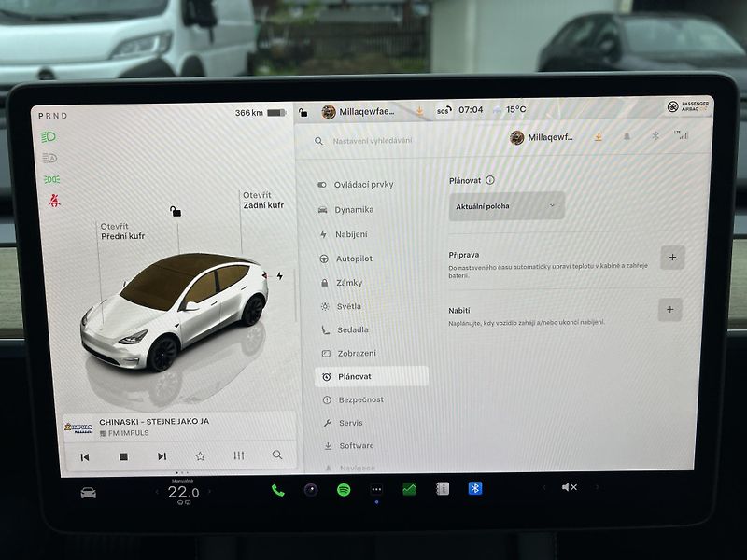
Task: Open the energy graph app
Action: 409,489
